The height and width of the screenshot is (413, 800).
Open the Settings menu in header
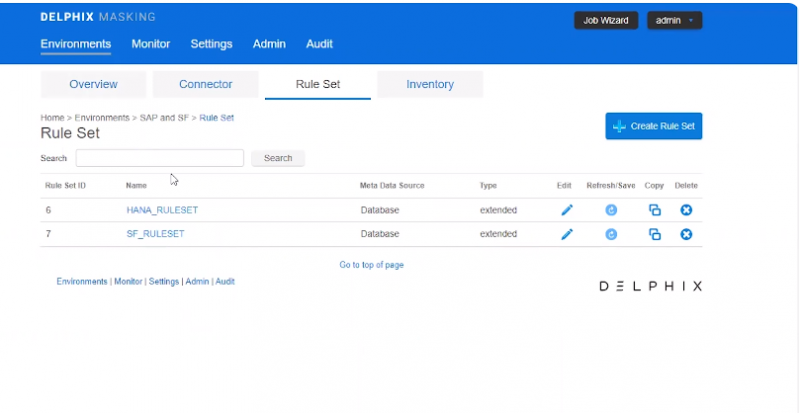tap(211, 44)
